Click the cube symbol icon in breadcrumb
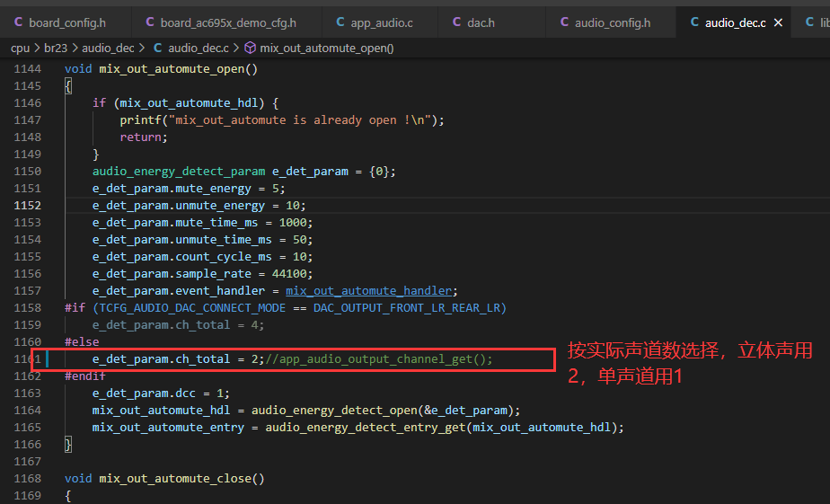 coord(251,49)
